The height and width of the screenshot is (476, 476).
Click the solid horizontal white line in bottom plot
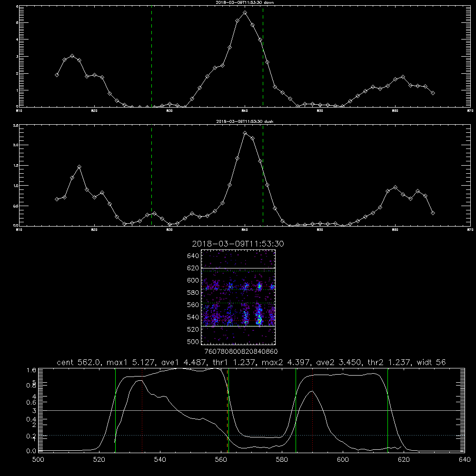(251, 410)
